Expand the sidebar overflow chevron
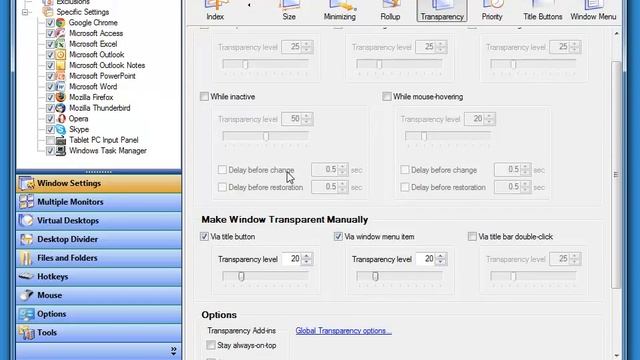 [x=173, y=350]
